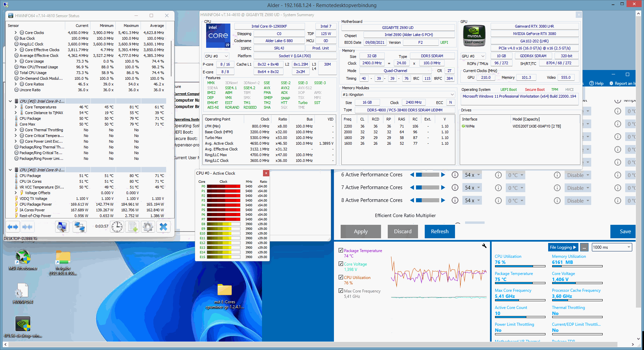Screen dimensions: 644x350
Task: Click the monitor magnifier icon in sensor toolbar
Action: [62, 227]
